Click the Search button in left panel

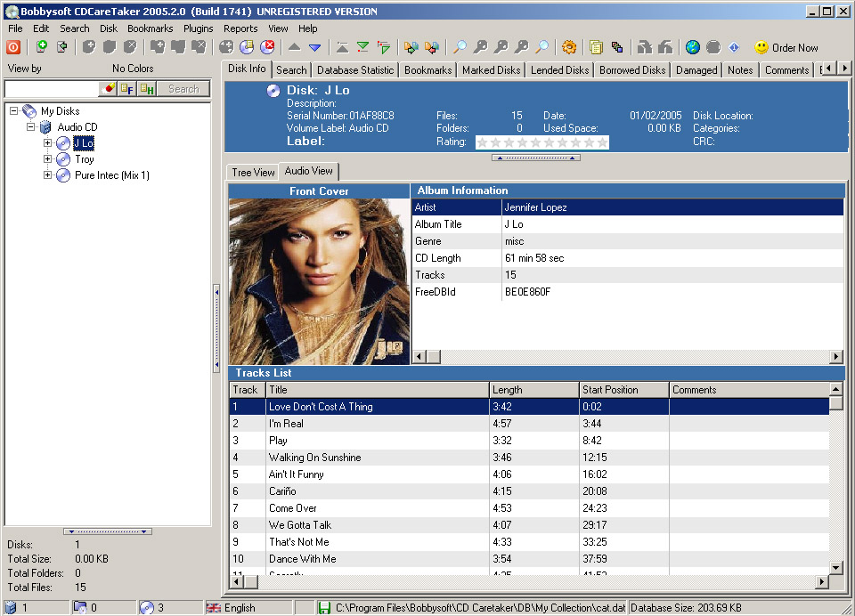pos(183,88)
